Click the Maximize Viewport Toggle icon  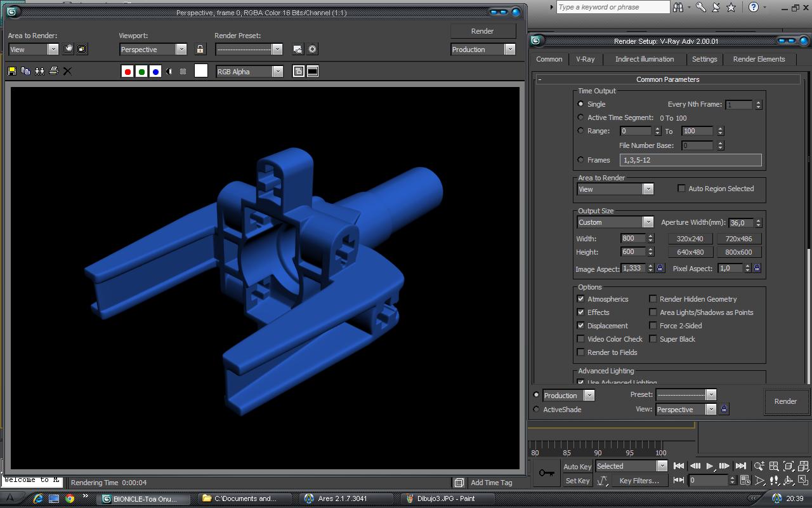point(803,481)
